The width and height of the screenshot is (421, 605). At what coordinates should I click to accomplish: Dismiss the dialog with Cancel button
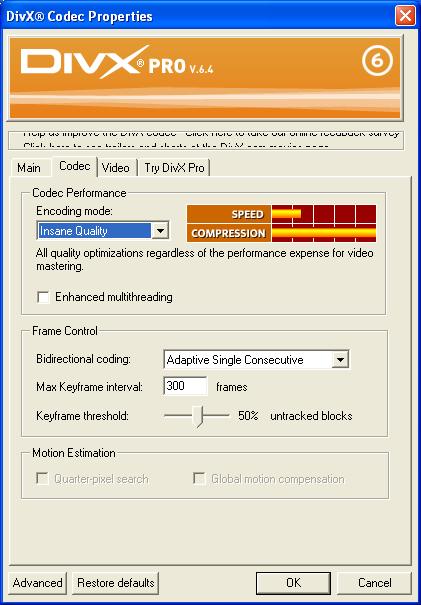click(374, 583)
